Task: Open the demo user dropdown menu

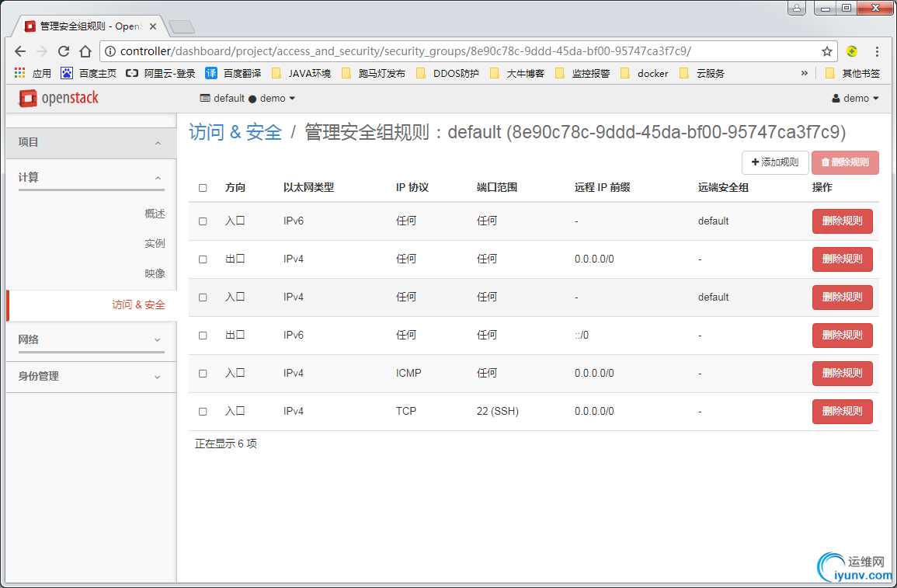Action: pos(855,99)
